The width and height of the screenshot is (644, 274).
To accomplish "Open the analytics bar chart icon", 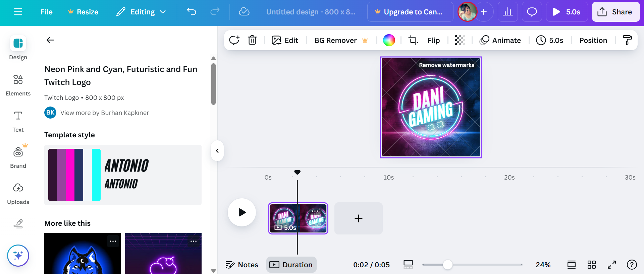I will [x=508, y=12].
